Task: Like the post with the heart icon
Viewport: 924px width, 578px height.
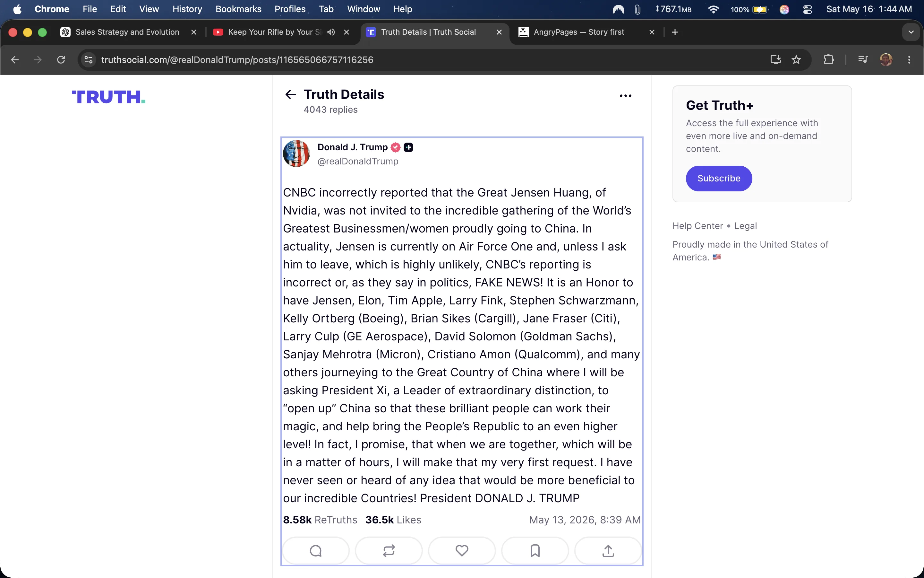Action: coord(462,550)
